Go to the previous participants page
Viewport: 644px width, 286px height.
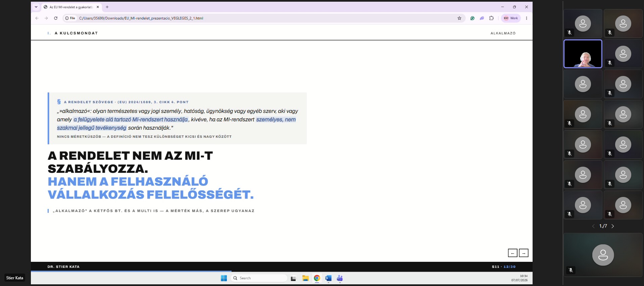[593, 226]
